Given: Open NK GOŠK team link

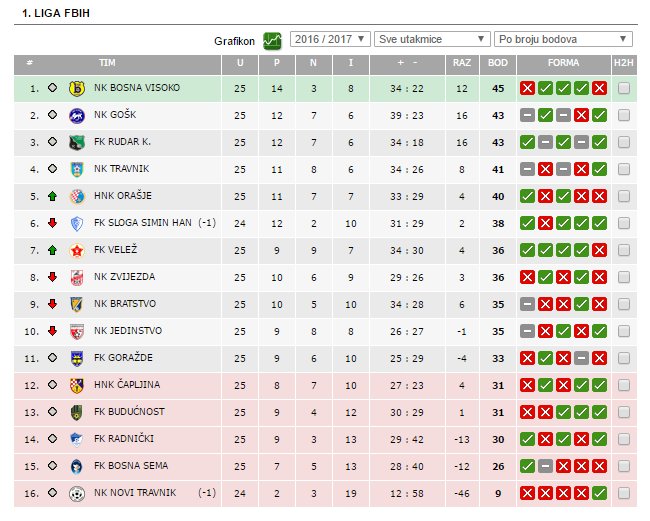Looking at the screenshot, I should pyautogui.click(x=112, y=115).
